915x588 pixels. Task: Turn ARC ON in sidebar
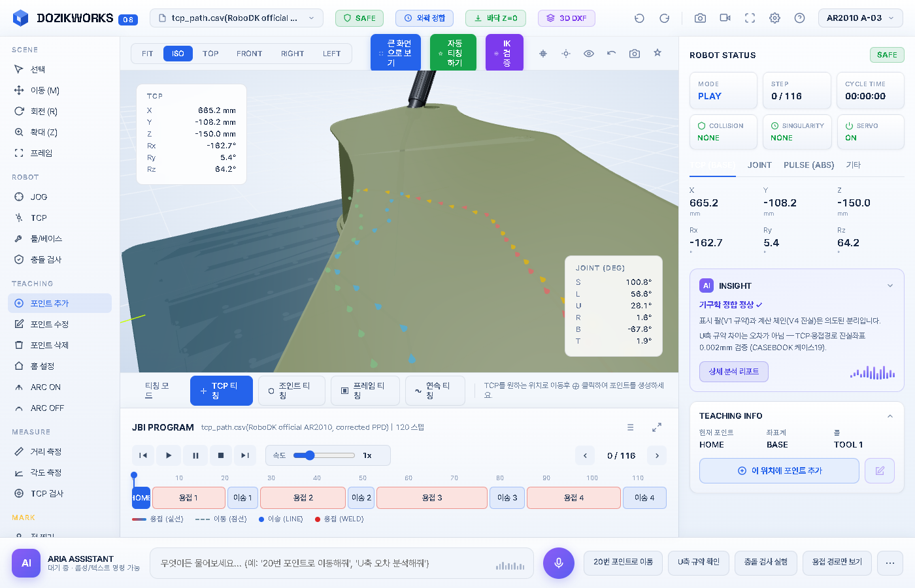pyautogui.click(x=59, y=387)
